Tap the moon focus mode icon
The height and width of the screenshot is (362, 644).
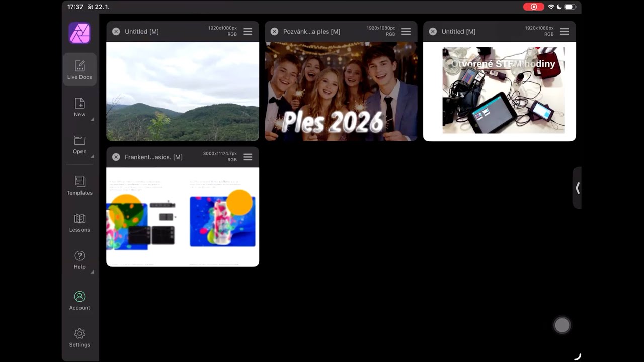point(559,7)
